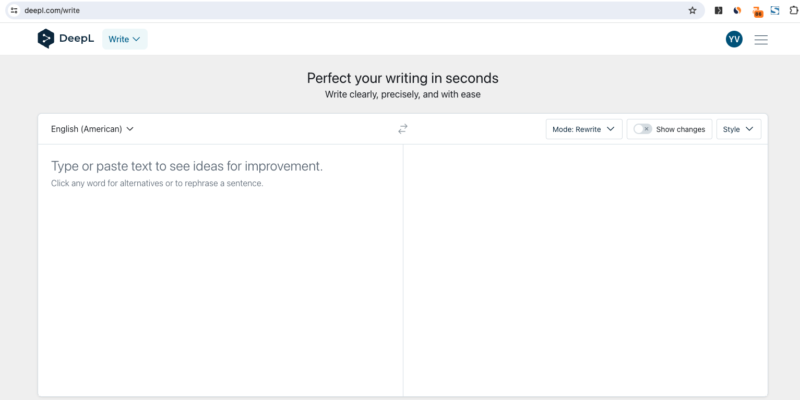Screen dimensions: 800x400
Task: Click the orange extension icon with badge
Action: tap(757, 11)
